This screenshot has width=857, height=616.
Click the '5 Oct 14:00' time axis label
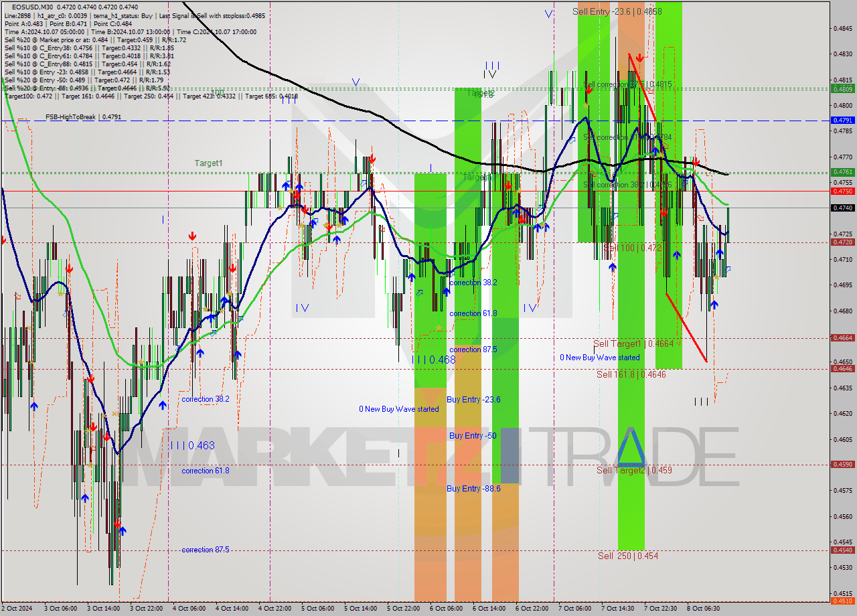coord(360,609)
